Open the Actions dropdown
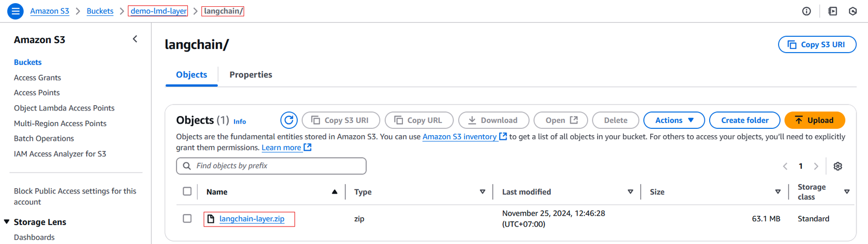The width and height of the screenshot is (868, 244). [x=674, y=120]
